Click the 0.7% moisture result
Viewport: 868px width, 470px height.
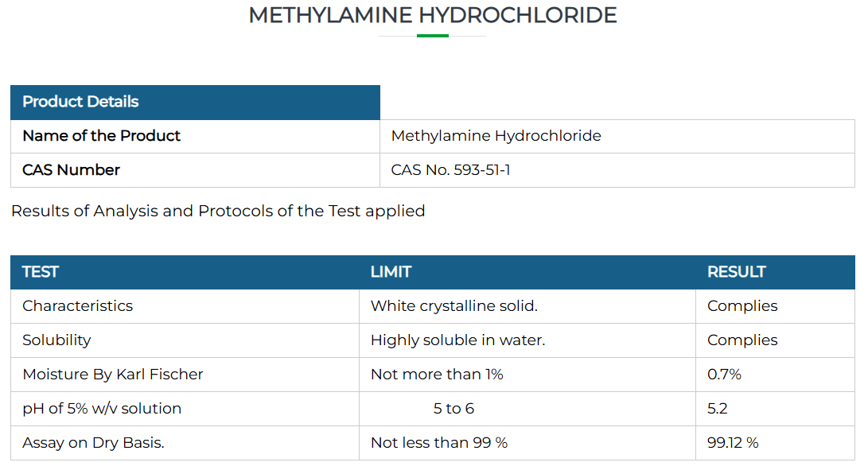724,375
